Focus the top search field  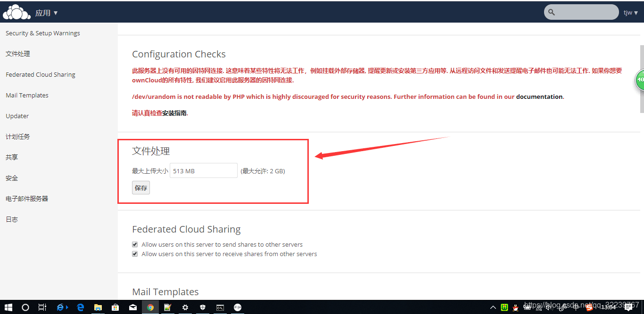(581, 12)
